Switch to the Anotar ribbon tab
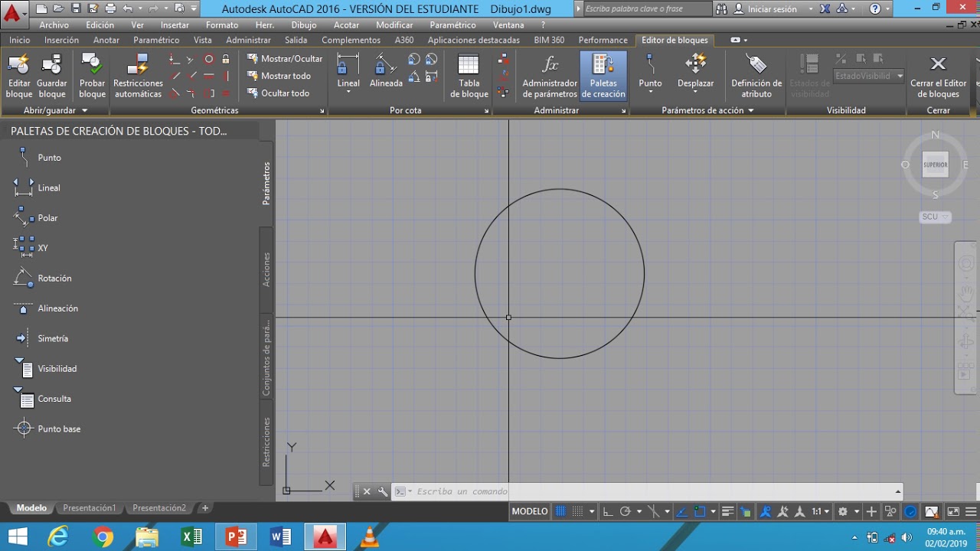The image size is (980, 551). point(106,40)
